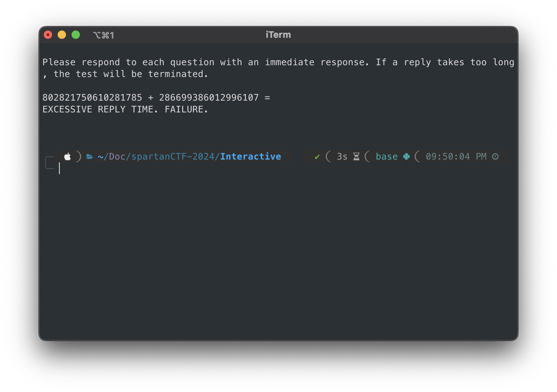Click the 09:50:04 PM timestamp

pyautogui.click(x=456, y=156)
